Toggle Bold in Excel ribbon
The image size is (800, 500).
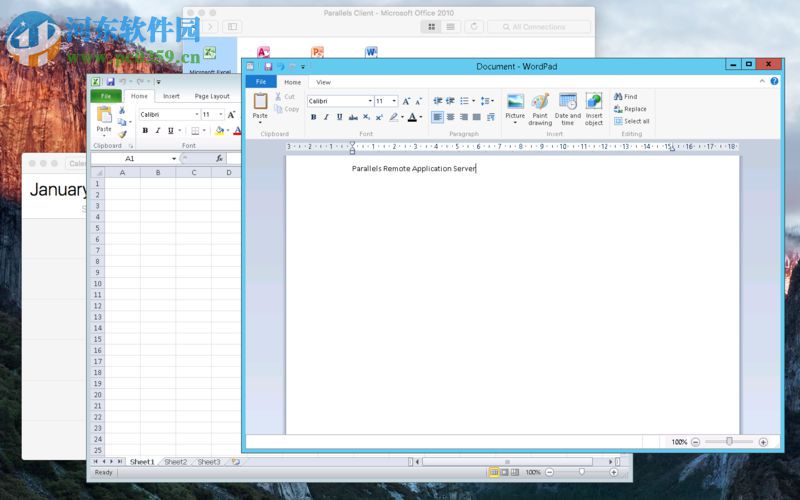click(x=145, y=131)
